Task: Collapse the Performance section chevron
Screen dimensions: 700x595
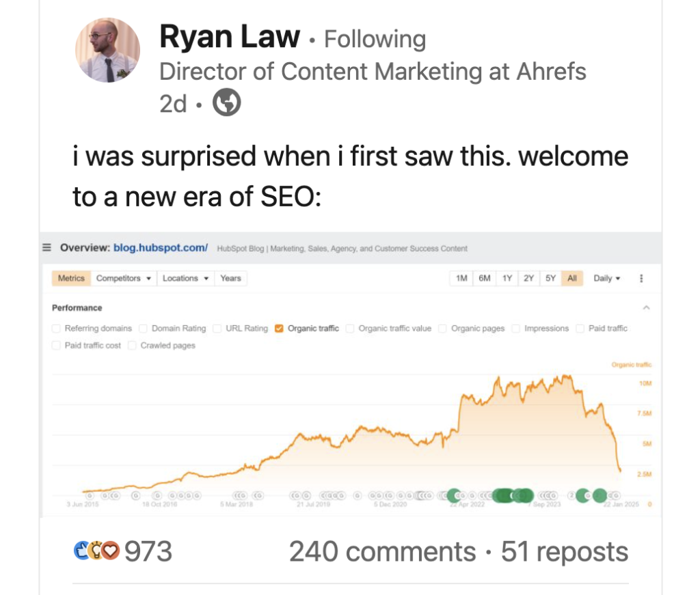Action: (646, 308)
